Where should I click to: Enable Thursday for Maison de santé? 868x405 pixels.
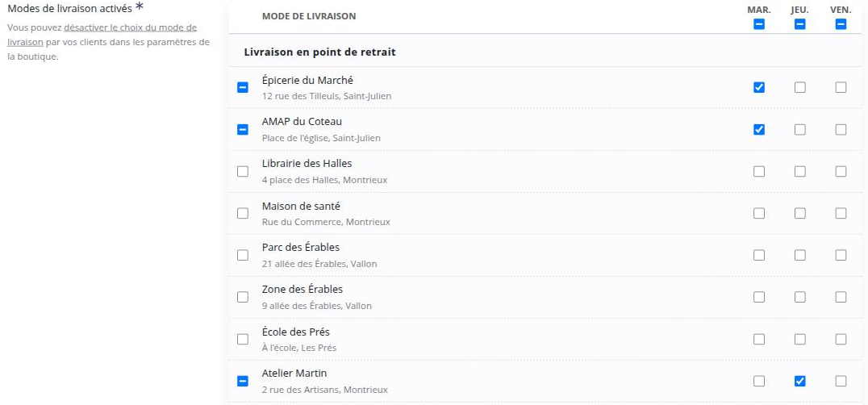[x=800, y=213]
